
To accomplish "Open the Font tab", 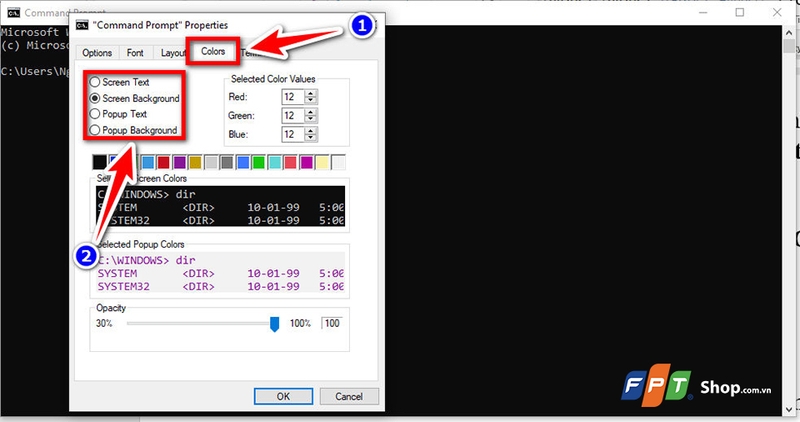I will coord(135,53).
